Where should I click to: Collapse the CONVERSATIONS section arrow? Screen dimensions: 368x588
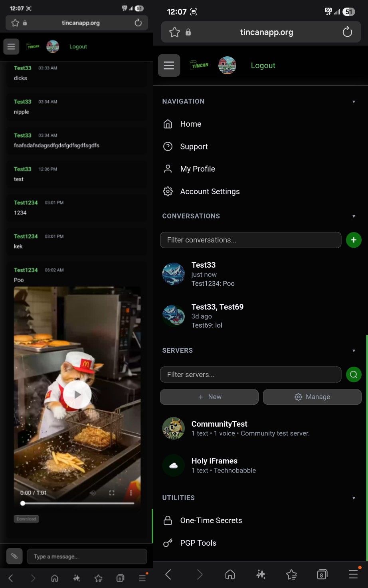point(354,217)
